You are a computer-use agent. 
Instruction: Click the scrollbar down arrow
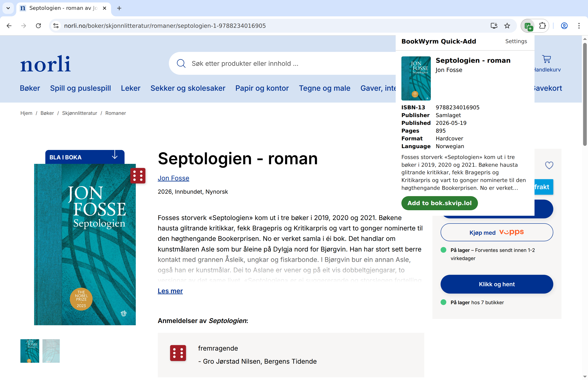(585, 377)
